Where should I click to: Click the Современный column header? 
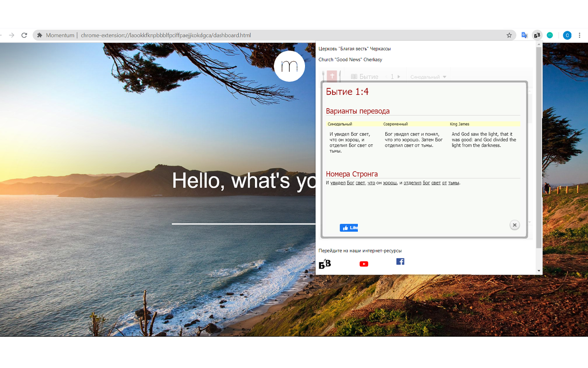pyautogui.click(x=396, y=124)
